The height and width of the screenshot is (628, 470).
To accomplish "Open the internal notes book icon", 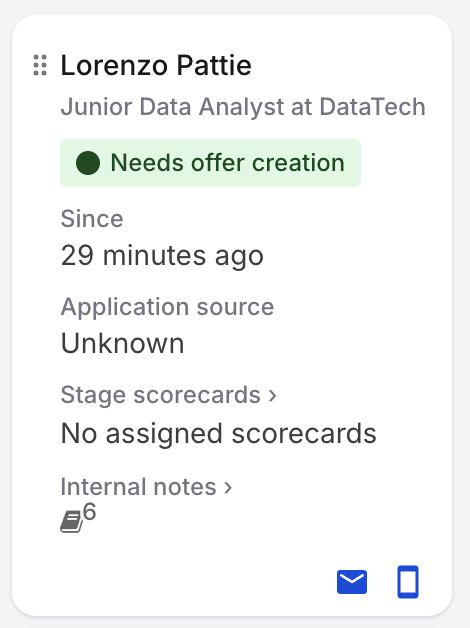I will 72,521.
